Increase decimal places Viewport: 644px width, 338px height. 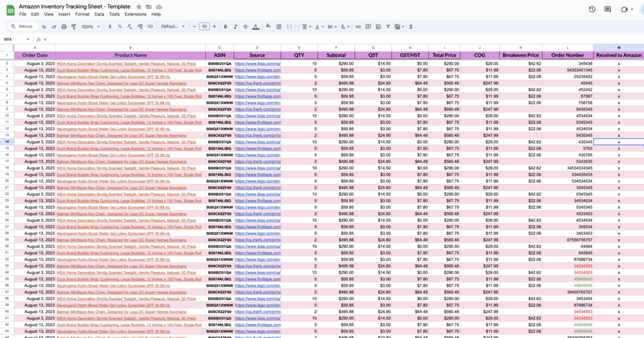[140, 27]
